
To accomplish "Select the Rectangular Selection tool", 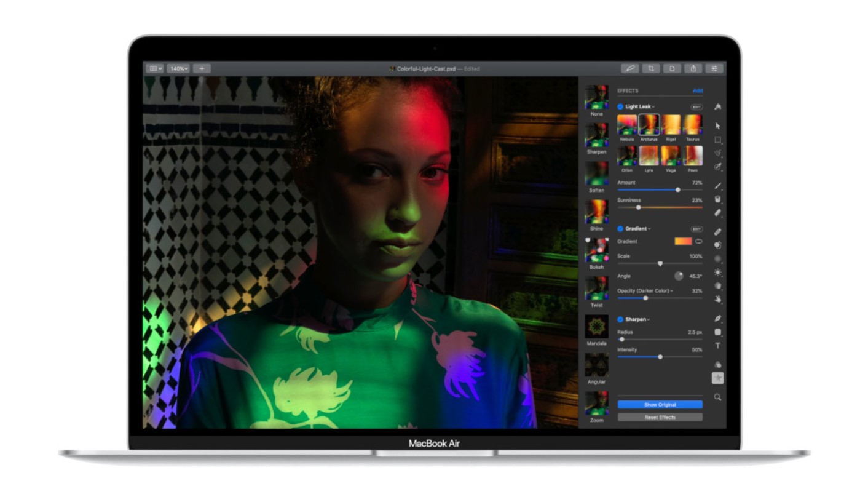I will (717, 140).
